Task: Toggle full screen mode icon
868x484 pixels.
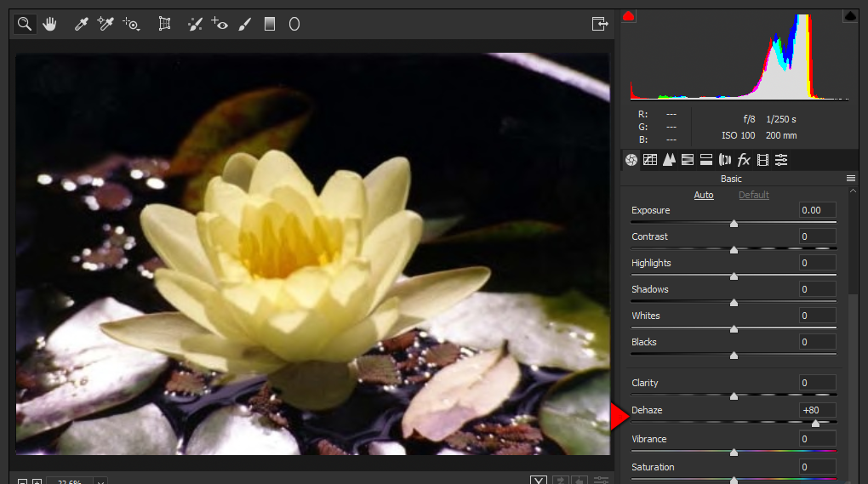Action: (599, 24)
